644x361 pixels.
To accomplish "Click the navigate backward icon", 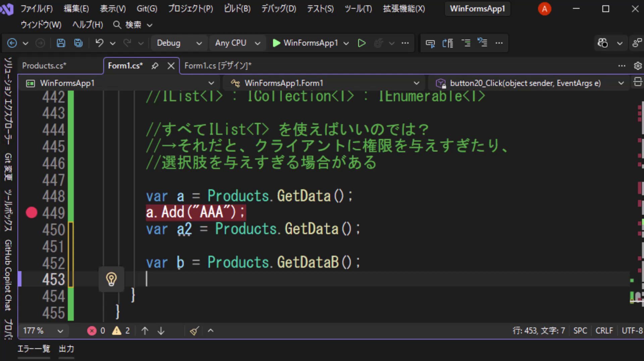I will (12, 43).
